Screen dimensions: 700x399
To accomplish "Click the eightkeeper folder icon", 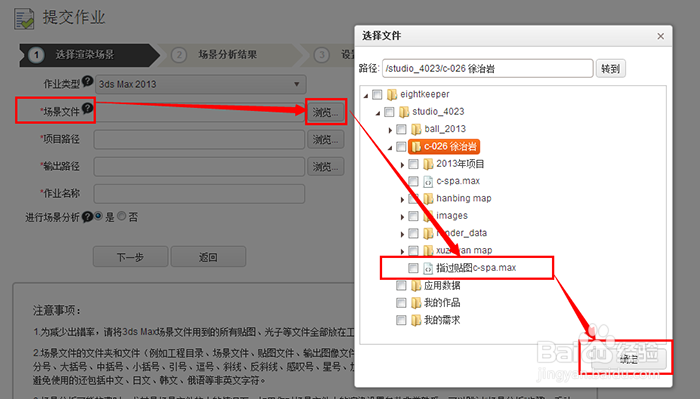I will (392, 95).
